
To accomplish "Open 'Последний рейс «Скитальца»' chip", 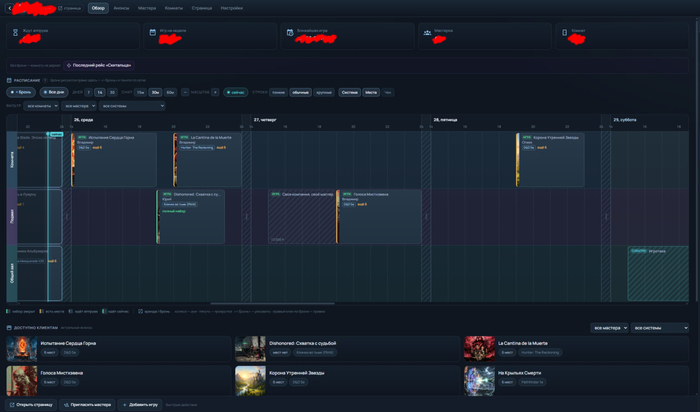I will 99,65.
